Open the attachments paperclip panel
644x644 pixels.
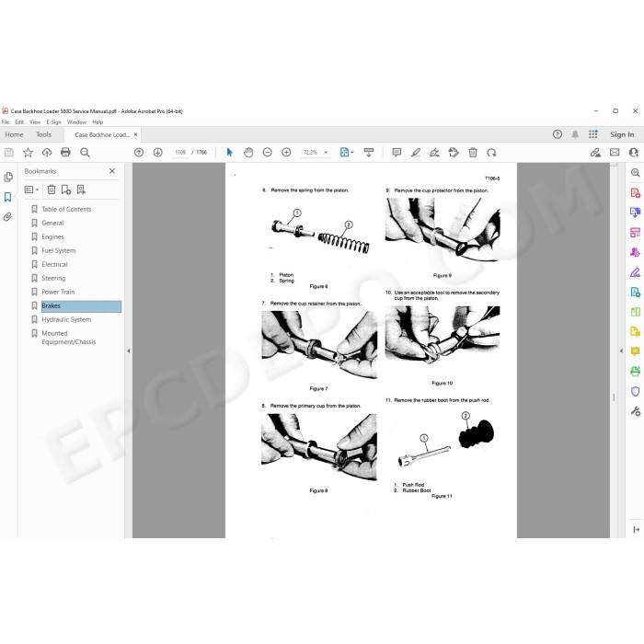pyautogui.click(x=7, y=217)
